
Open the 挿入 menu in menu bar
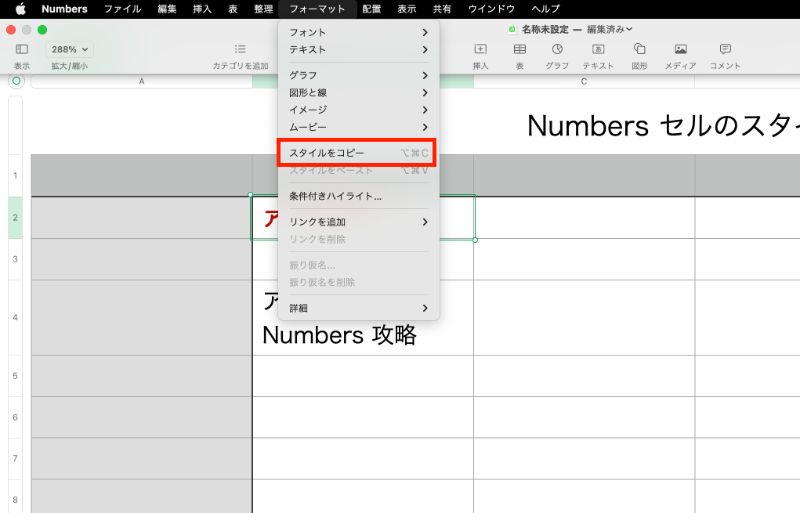click(202, 9)
